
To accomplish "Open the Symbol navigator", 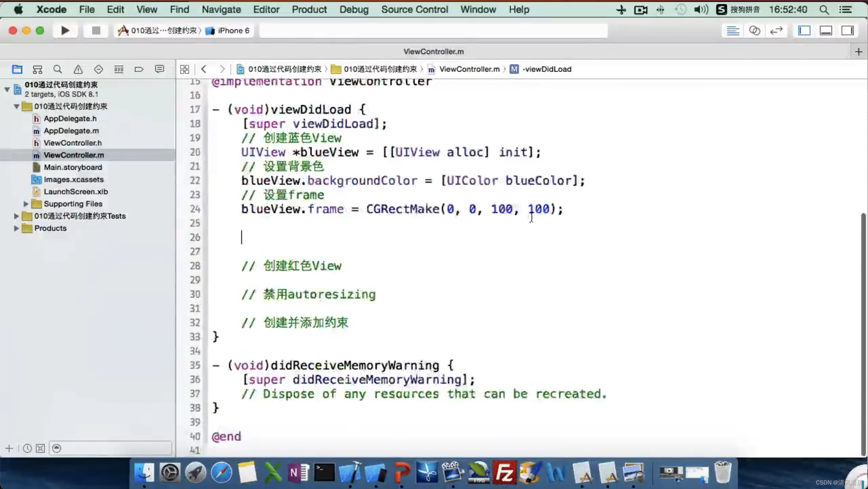I will point(37,70).
